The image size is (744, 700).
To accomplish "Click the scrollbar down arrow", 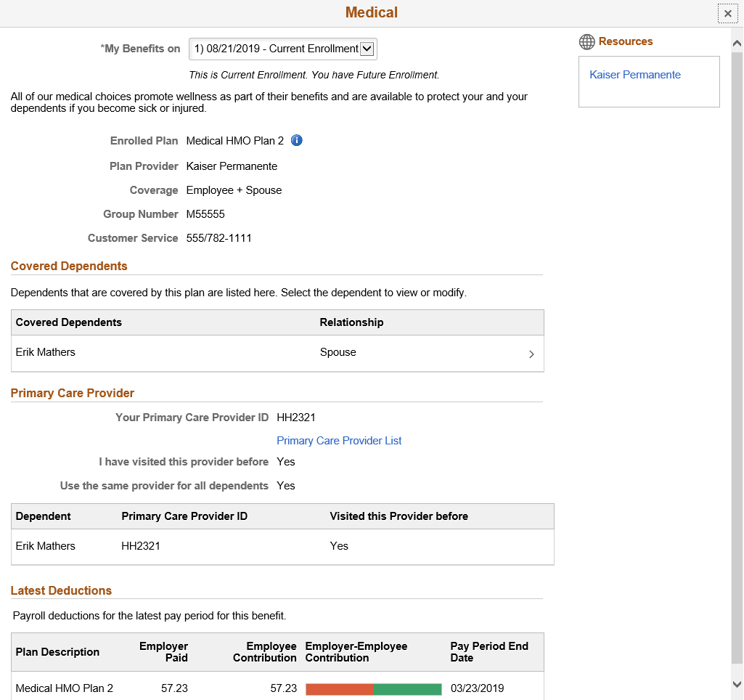I will (737, 684).
